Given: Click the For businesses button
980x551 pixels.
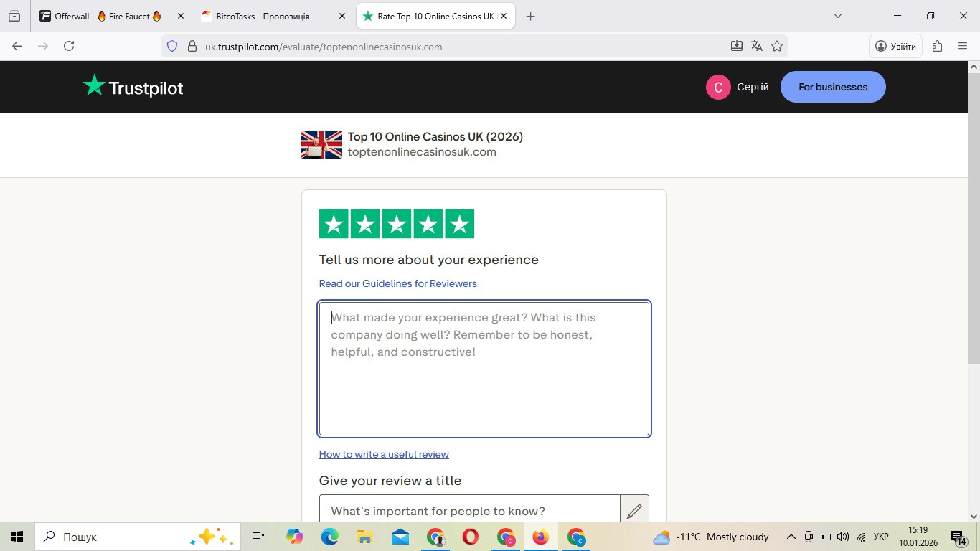Looking at the screenshot, I should [x=833, y=87].
